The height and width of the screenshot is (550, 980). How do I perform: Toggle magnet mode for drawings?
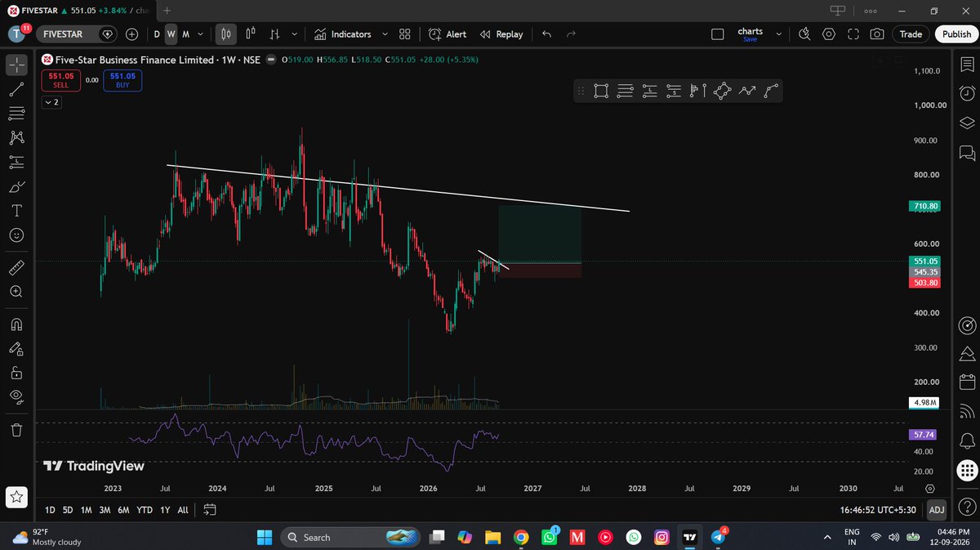[16, 324]
